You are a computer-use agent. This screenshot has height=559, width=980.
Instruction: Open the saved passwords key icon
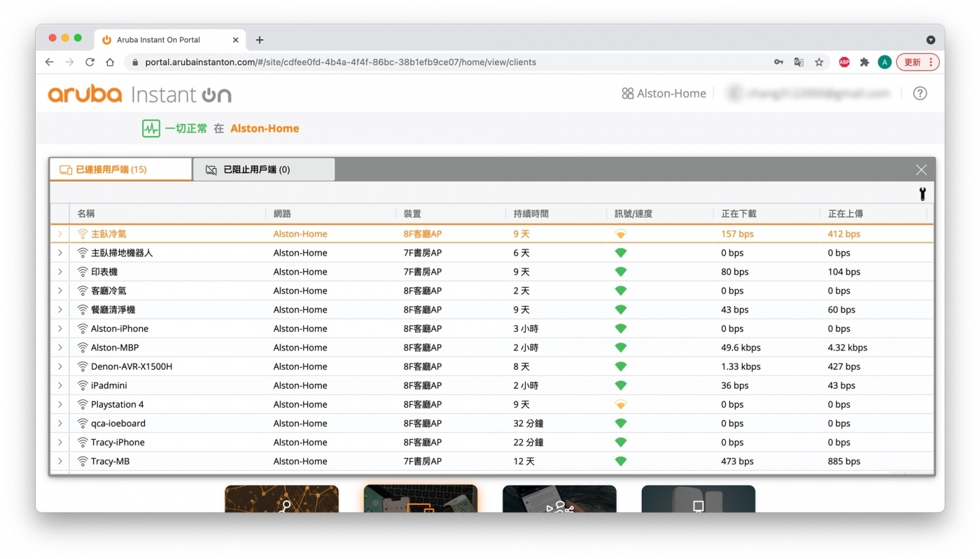click(778, 62)
